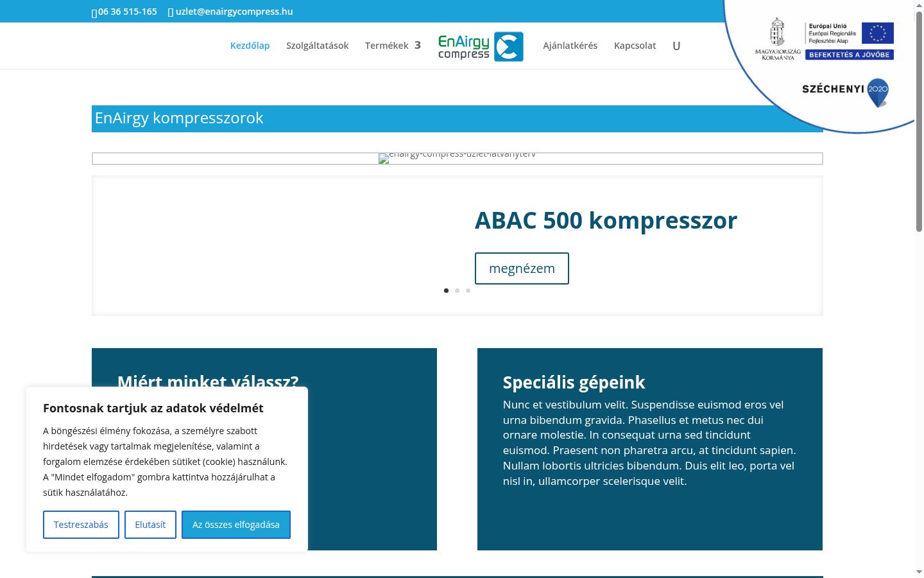Click the EnAirgy kompresszorok title bar
The width and height of the screenshot is (924, 578).
[x=457, y=119]
